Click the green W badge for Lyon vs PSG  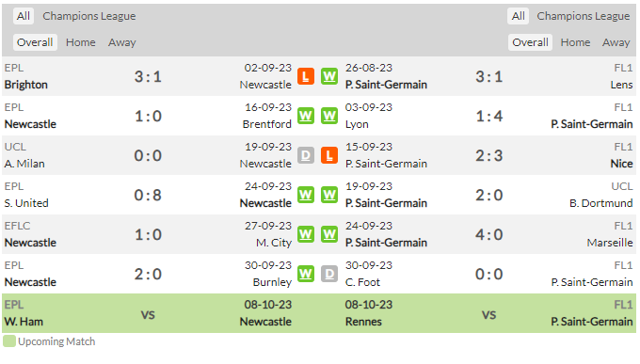pyautogui.click(x=329, y=116)
